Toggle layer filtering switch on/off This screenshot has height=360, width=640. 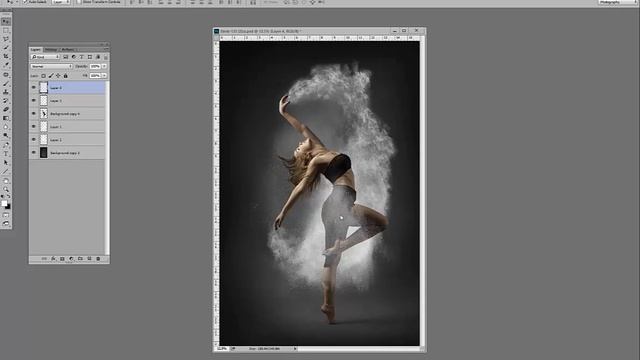point(106,57)
